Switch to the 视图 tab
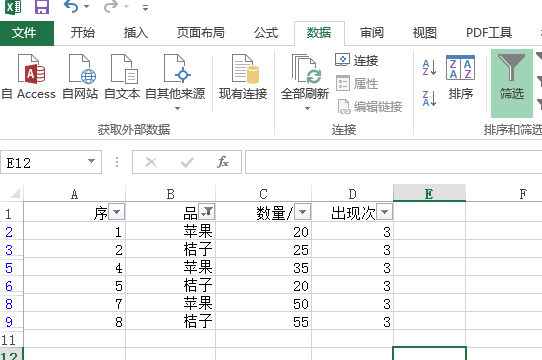The image size is (542, 360). coord(425,33)
